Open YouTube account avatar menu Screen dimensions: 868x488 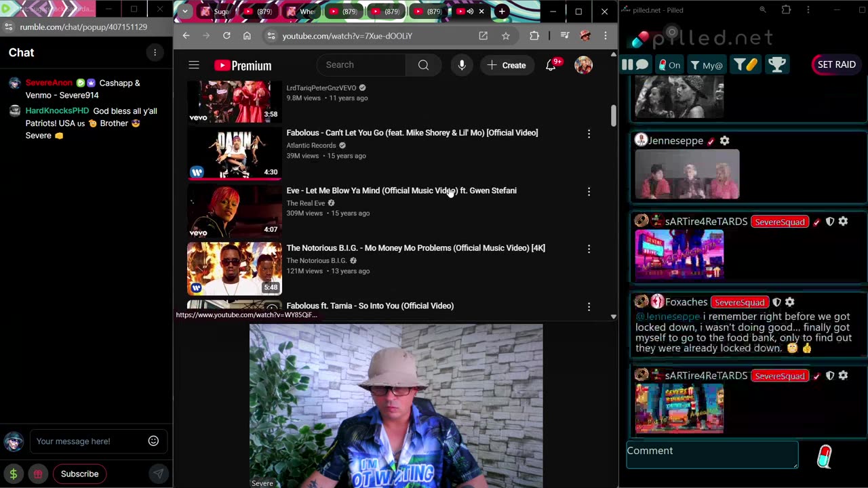583,65
